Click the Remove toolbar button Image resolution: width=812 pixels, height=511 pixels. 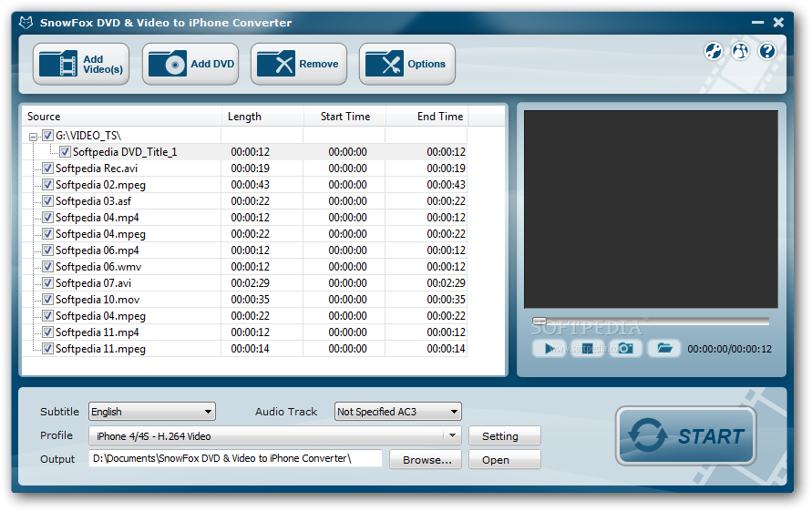click(298, 64)
